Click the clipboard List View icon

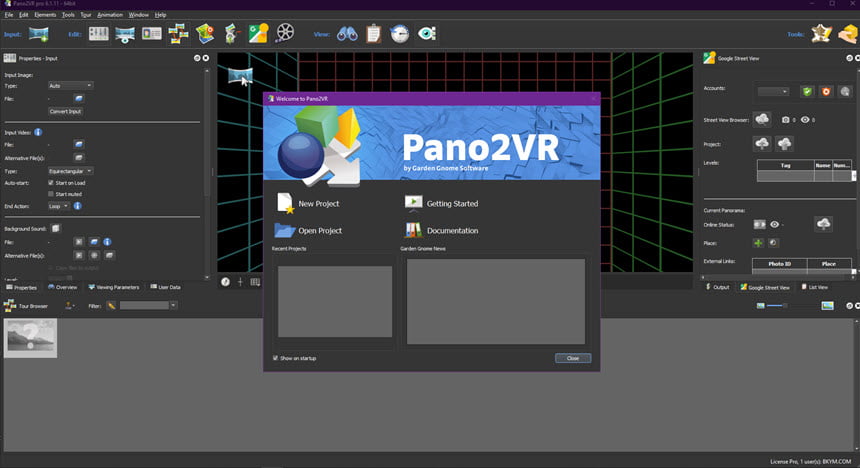374,34
